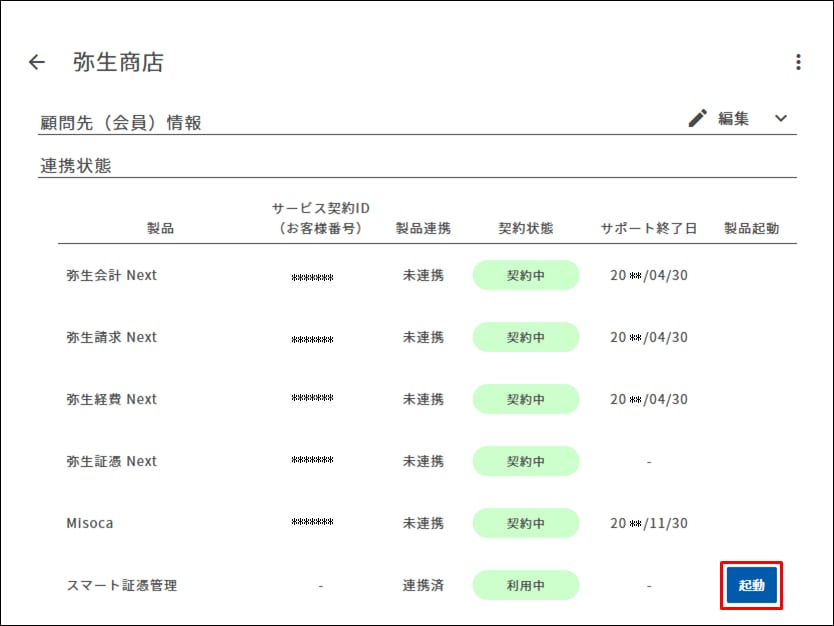Click the 20**/11/30 date for Misoca
Screen dimensions: 834x626
pos(649,523)
